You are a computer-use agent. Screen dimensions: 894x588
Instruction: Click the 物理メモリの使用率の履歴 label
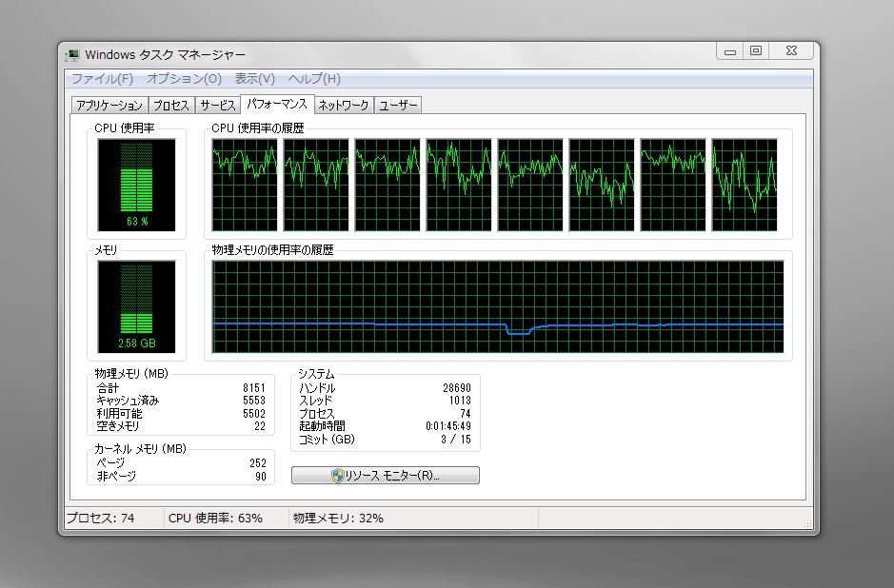click(272, 250)
